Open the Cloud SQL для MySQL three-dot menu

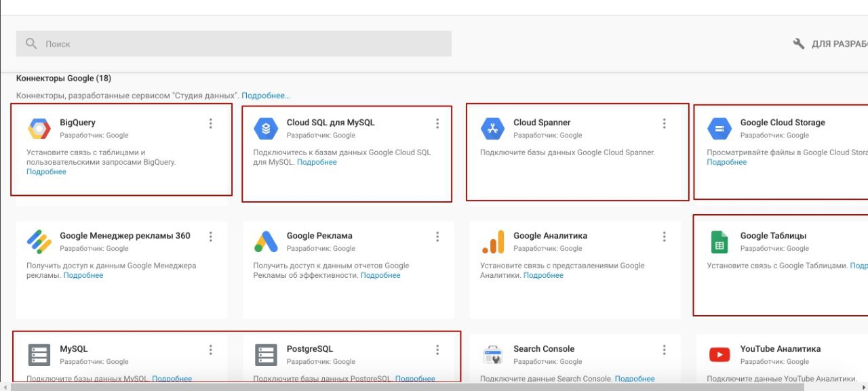[x=437, y=123]
